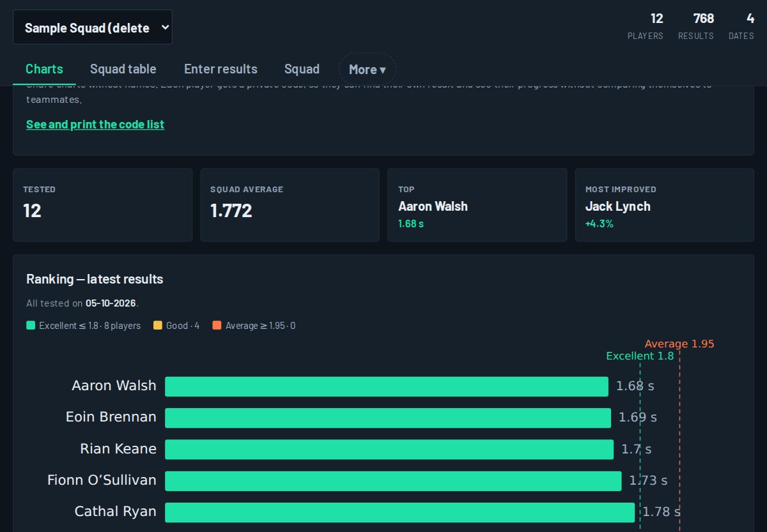Click the 'Cathal Ryan' chart label
The height and width of the screenshot is (532, 767).
[x=116, y=512]
